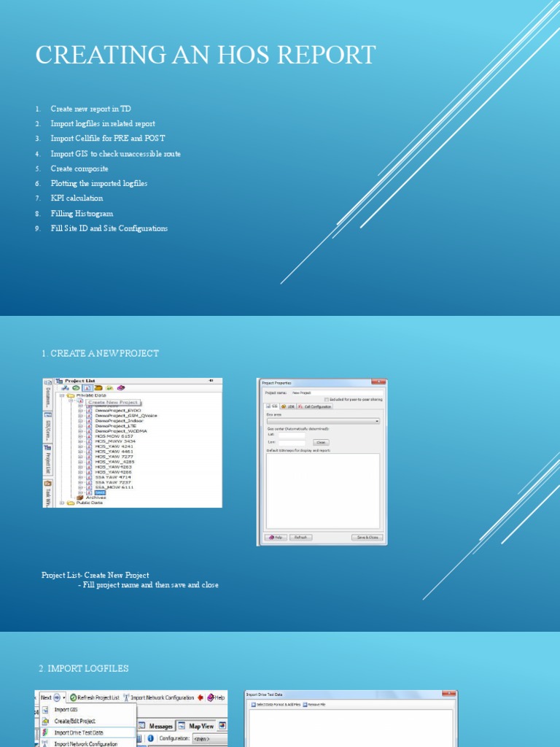Select SSA_MOW 6111 project
The width and height of the screenshot is (560, 747).
(114, 487)
